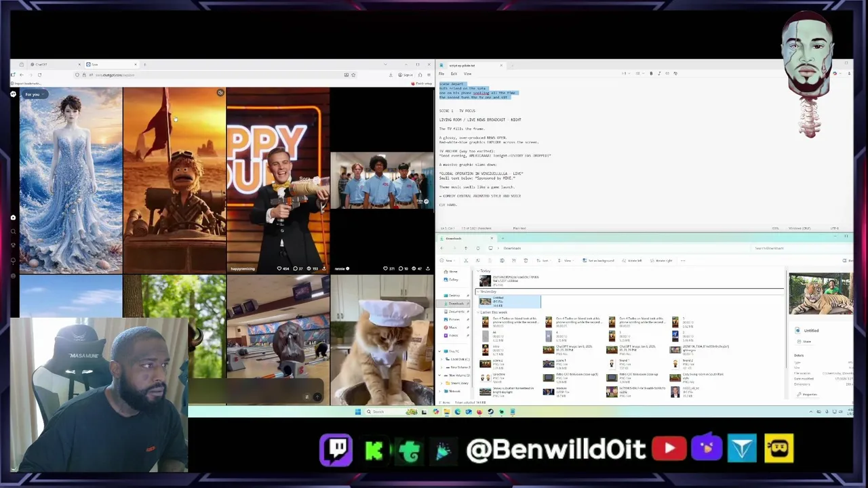This screenshot has width=868, height=488.
Task: Open the Notepad File menu
Action: point(441,73)
